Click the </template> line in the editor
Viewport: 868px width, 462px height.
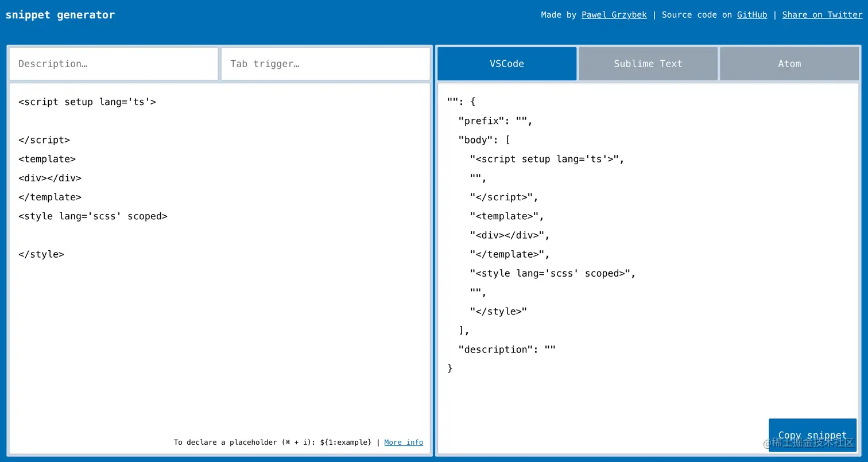(50, 197)
